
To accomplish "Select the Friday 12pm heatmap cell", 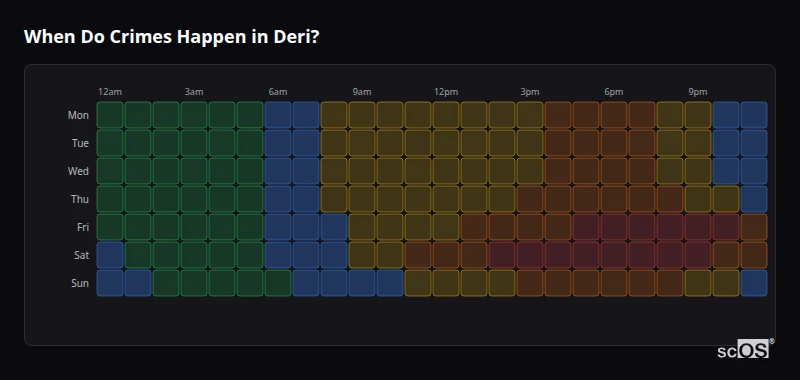I will coord(446,226).
